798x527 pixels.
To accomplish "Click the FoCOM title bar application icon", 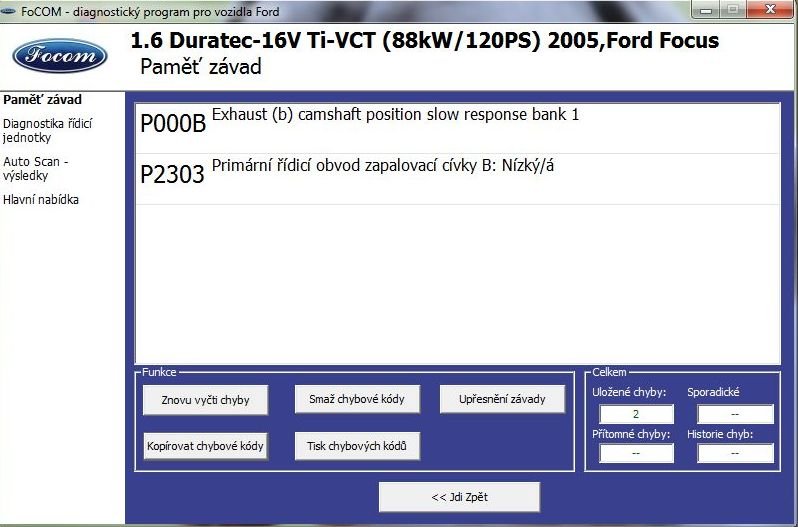I will click(10, 11).
